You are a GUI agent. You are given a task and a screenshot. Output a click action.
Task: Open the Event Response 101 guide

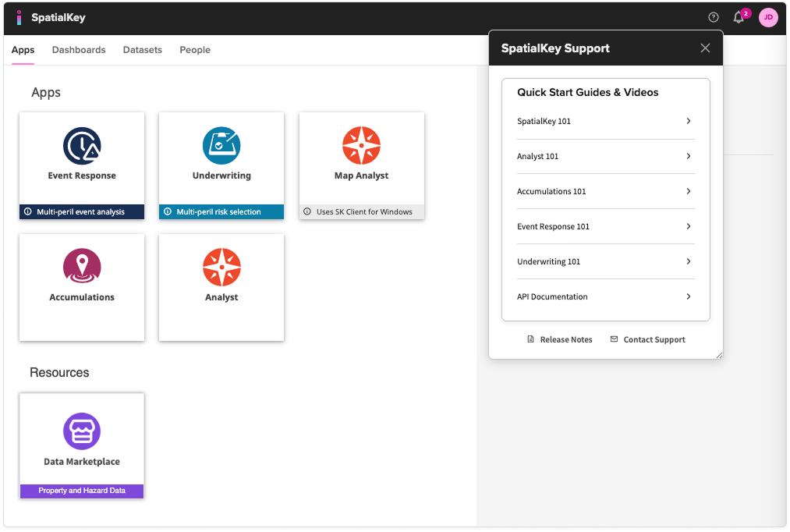(x=605, y=227)
